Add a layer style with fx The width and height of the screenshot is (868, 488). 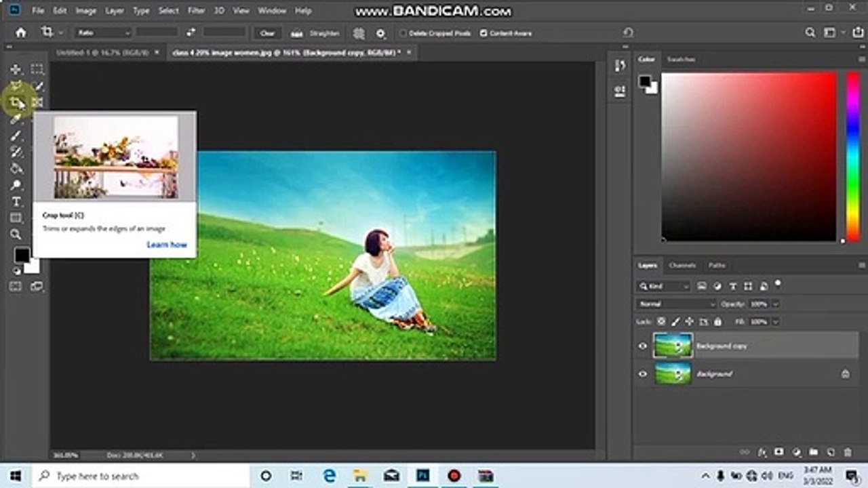(x=762, y=452)
